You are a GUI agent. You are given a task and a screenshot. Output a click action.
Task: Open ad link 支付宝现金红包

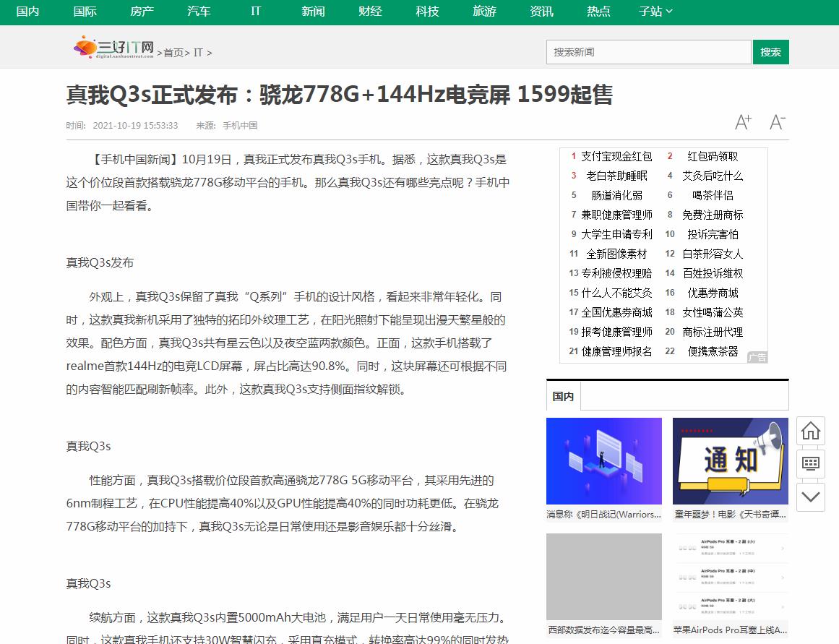tap(616, 156)
